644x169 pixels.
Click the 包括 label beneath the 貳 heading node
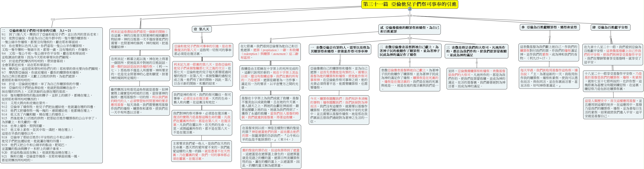410,38
